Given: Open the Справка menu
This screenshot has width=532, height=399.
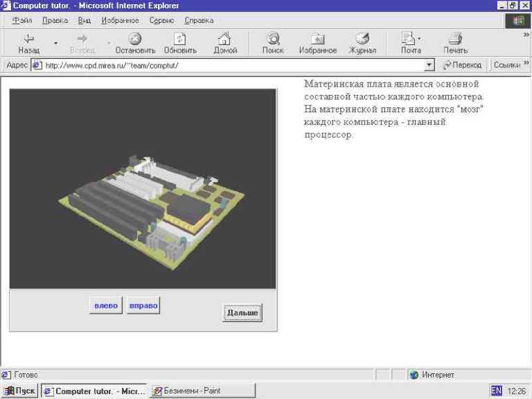Looking at the screenshot, I should tap(199, 21).
